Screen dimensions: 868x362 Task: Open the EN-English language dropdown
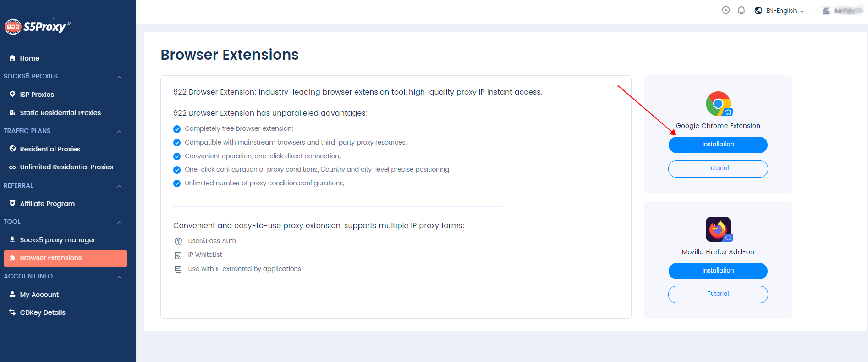[786, 11]
